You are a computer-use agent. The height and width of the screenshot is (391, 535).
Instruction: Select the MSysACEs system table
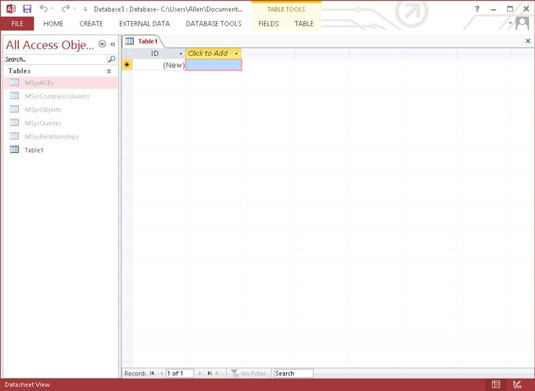click(x=61, y=83)
